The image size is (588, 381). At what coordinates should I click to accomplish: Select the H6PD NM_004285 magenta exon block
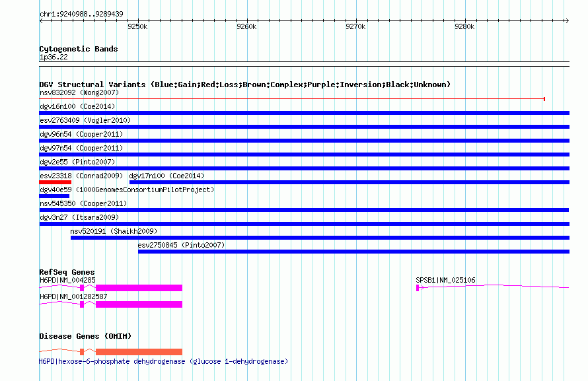click(x=139, y=288)
